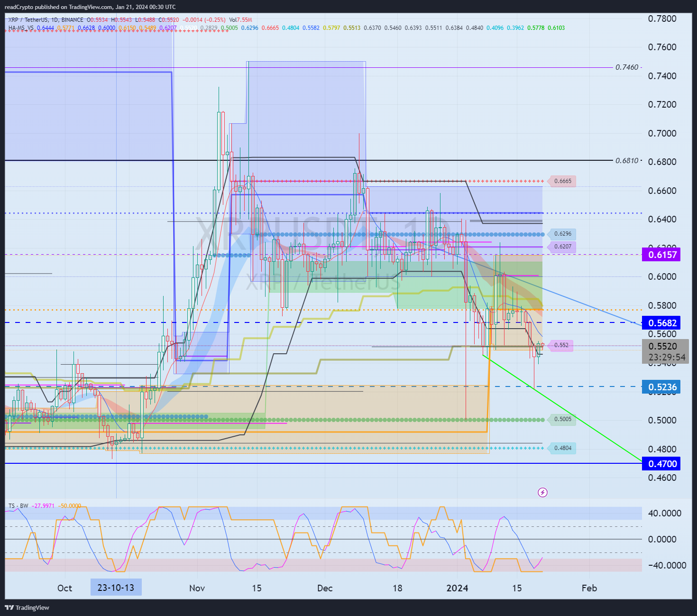Click the -50.0000 TS-BW legend value

click(x=70, y=506)
